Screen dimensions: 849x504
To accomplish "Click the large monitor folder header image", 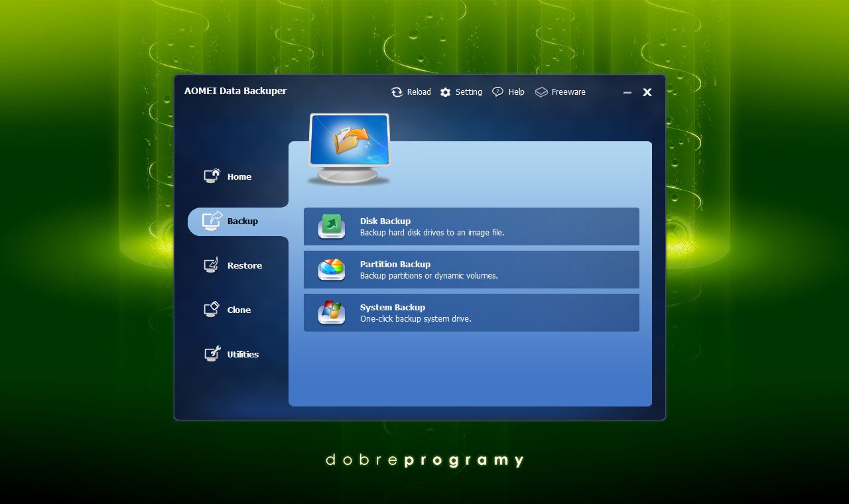I will [x=349, y=149].
